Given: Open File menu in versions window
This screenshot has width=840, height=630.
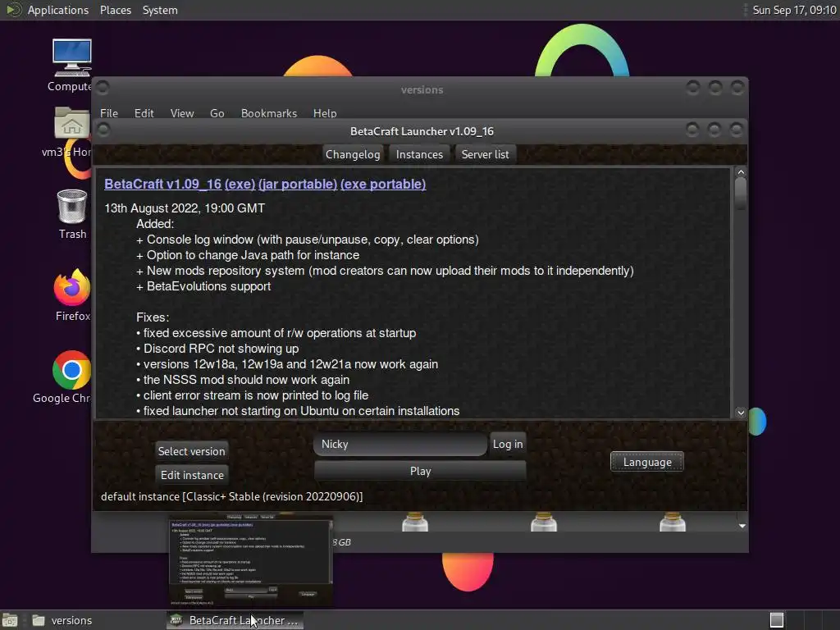Looking at the screenshot, I should point(109,113).
